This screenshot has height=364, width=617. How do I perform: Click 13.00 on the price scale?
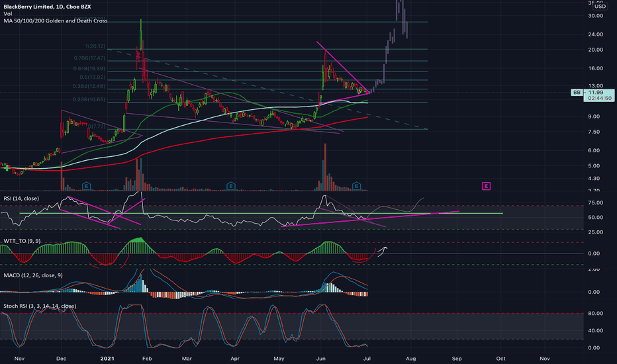click(x=595, y=85)
